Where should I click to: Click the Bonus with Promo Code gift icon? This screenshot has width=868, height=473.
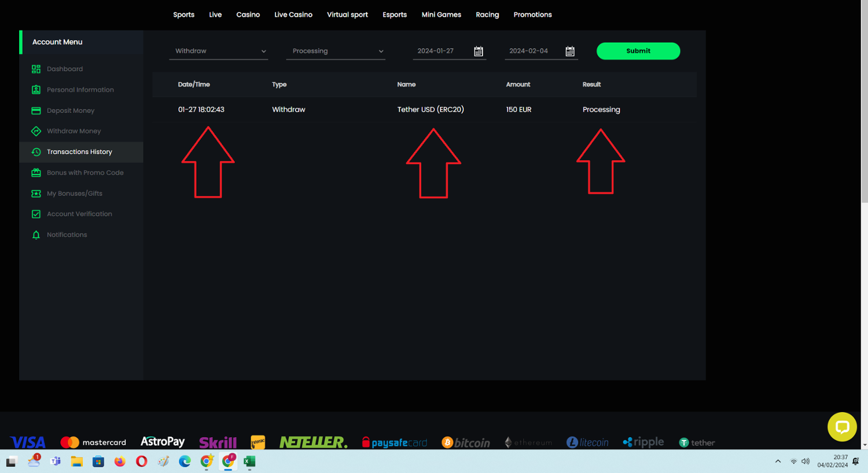tap(36, 173)
